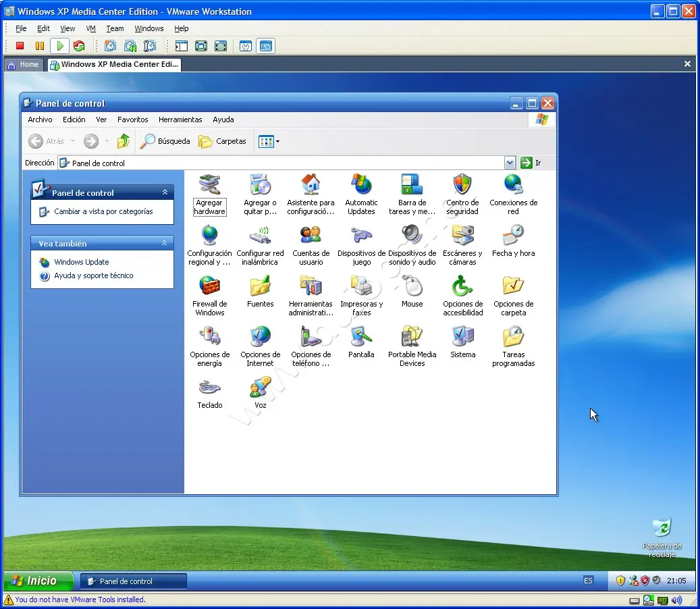Click VMware full screen toolbar icon
The width and height of the screenshot is (700, 609).
coord(221,46)
